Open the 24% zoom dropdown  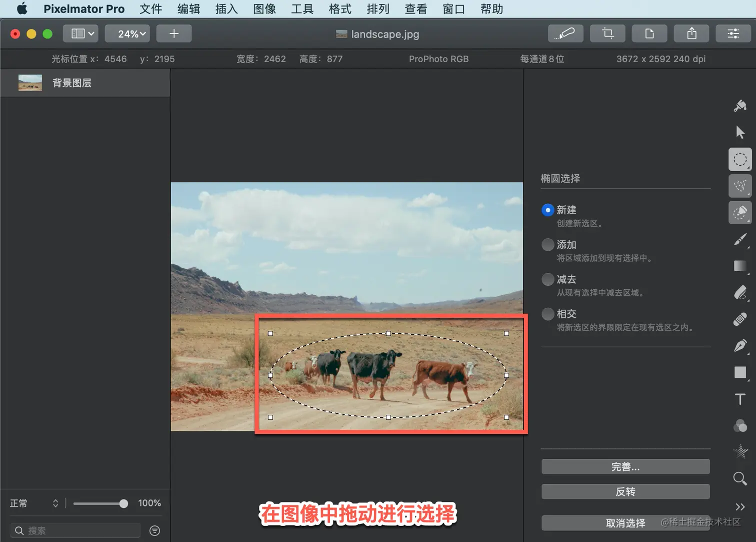click(127, 34)
